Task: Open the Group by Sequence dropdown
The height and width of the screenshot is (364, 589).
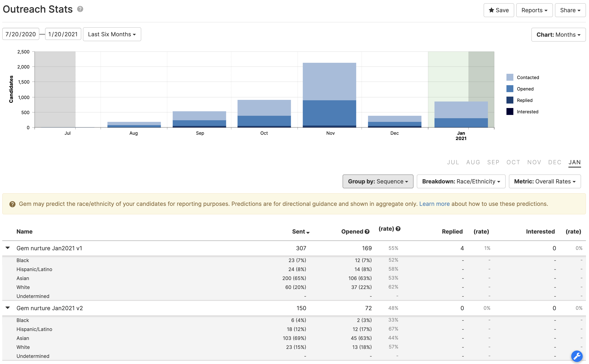Action: [x=378, y=182]
